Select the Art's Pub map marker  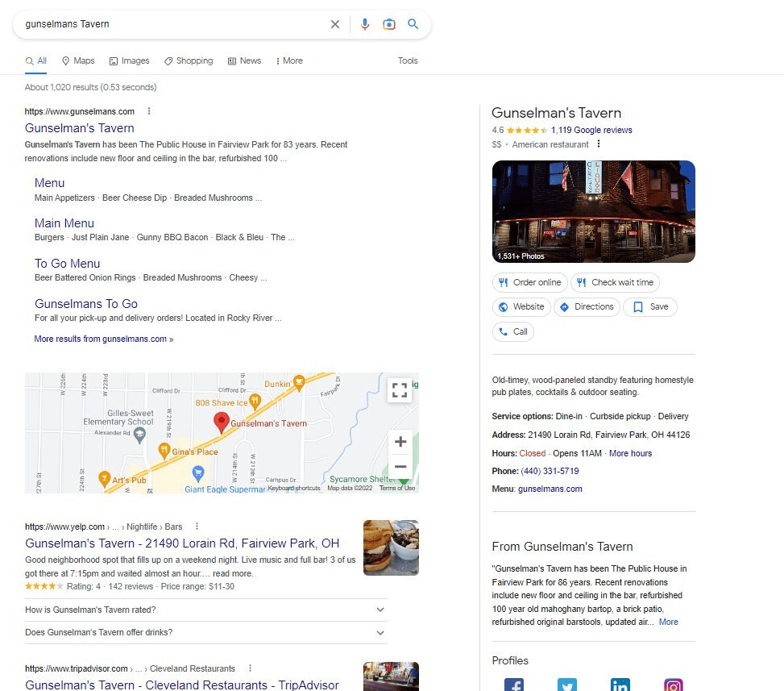(104, 479)
